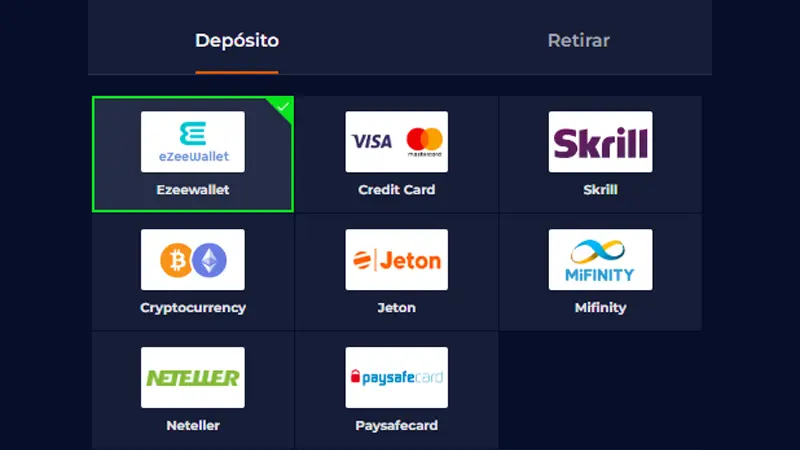Choose the Neteller caption text
This screenshot has height=450, width=800.
pos(193,426)
